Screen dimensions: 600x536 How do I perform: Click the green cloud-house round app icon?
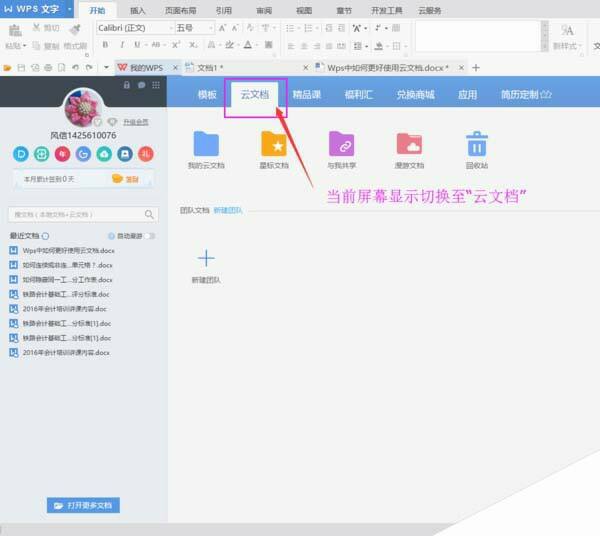point(104,154)
